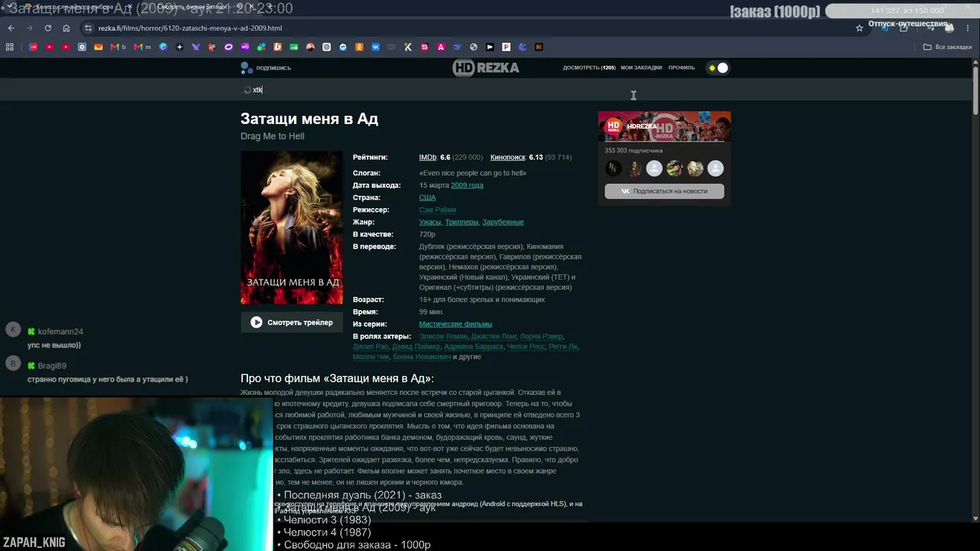The height and width of the screenshot is (551, 980).
Task: Open the apps grid in bookmarks bar
Action: 10,47
